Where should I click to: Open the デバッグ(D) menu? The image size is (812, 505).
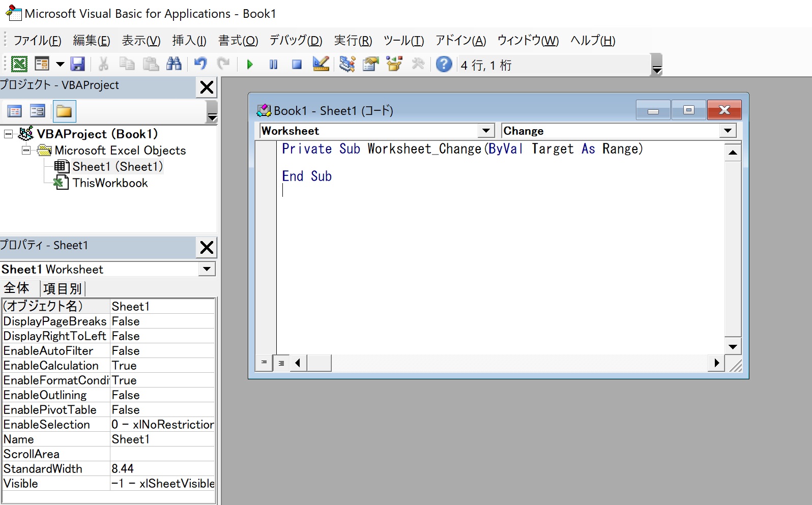tap(296, 41)
